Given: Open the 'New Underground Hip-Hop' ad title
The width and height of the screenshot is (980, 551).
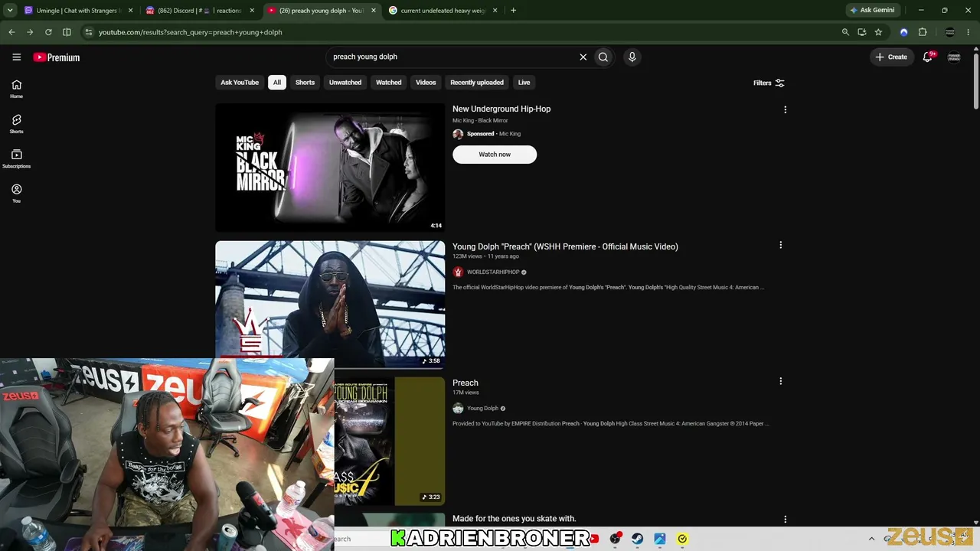Looking at the screenshot, I should click(501, 109).
